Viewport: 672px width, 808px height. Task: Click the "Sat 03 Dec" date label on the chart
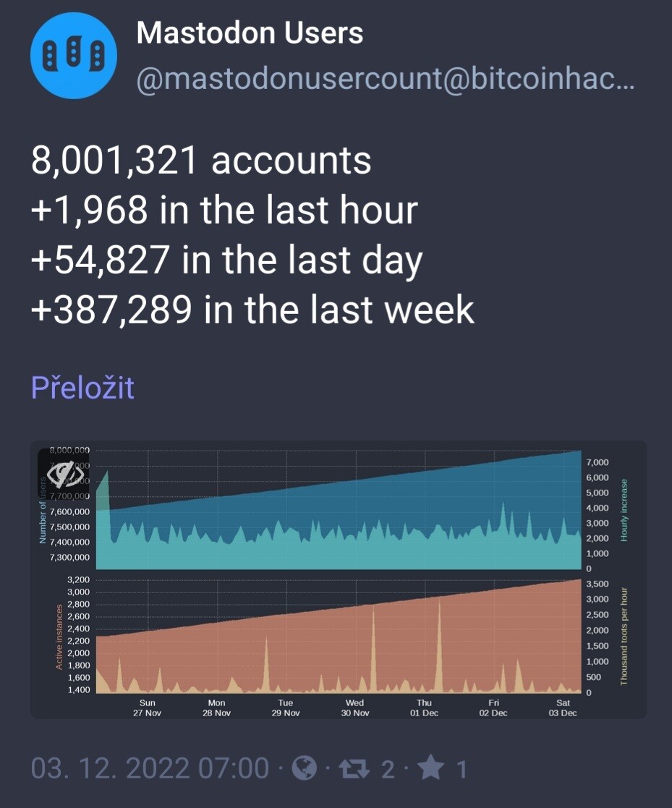click(x=563, y=707)
